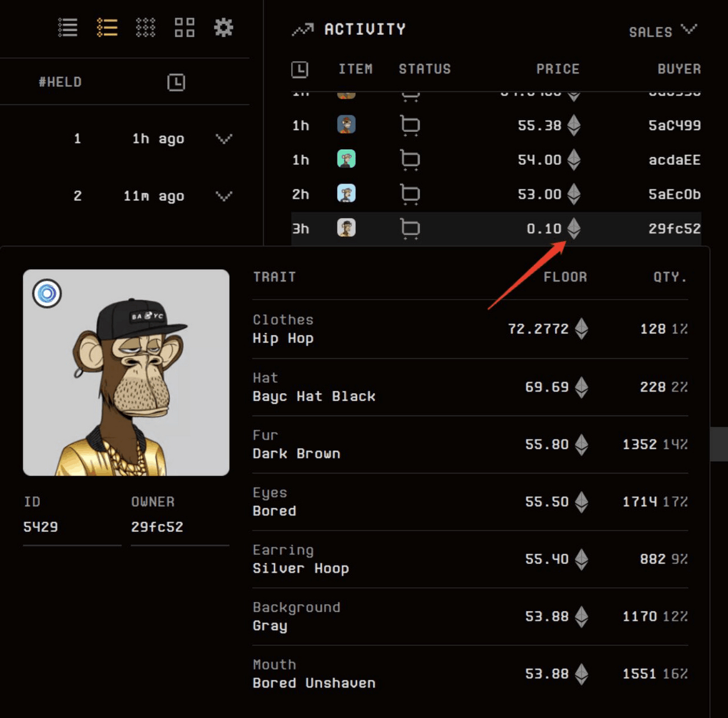Click floor price 55.40

[547, 559]
